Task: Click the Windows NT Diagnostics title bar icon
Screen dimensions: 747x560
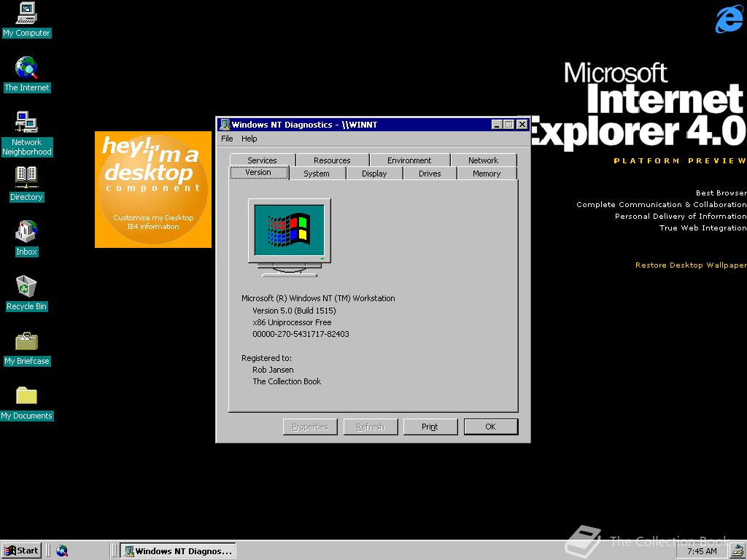Action: coord(225,125)
